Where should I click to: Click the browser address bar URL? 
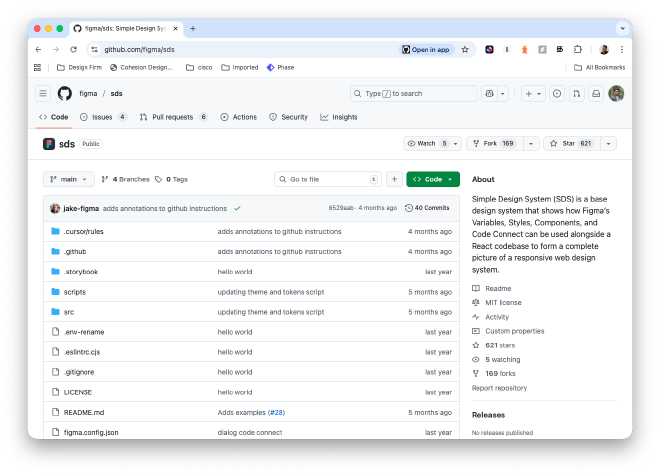coord(139,50)
